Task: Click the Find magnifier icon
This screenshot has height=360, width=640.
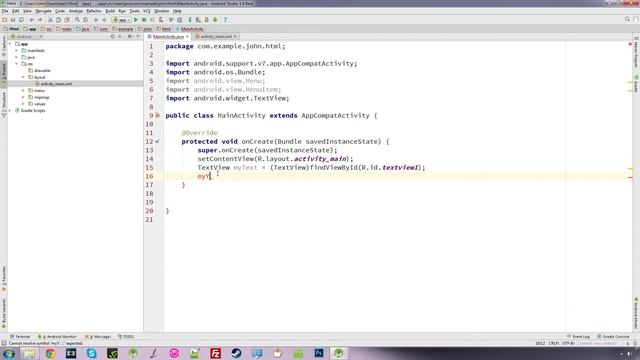Action: [x=77, y=20]
